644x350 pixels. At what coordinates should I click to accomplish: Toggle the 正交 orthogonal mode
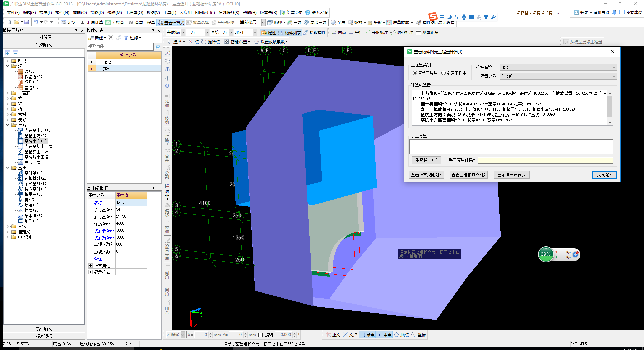pyautogui.click(x=333, y=335)
